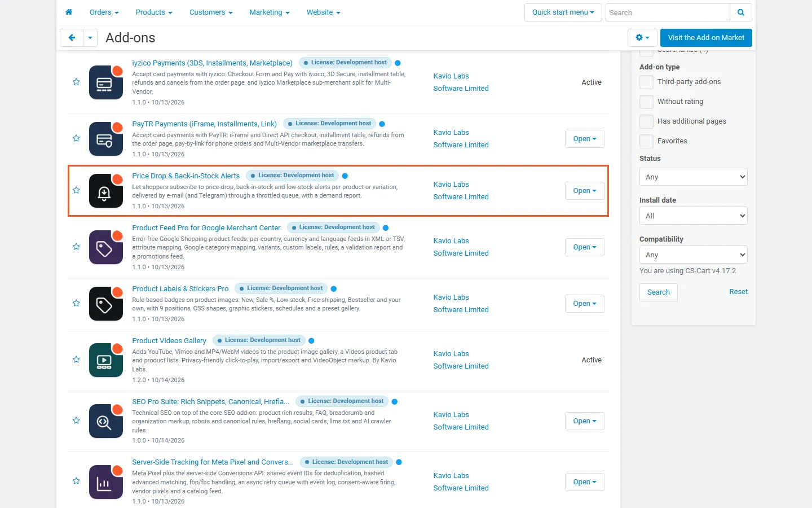Viewport: 812px width, 508px height.
Task: Open the Customers menu
Action: [211, 12]
